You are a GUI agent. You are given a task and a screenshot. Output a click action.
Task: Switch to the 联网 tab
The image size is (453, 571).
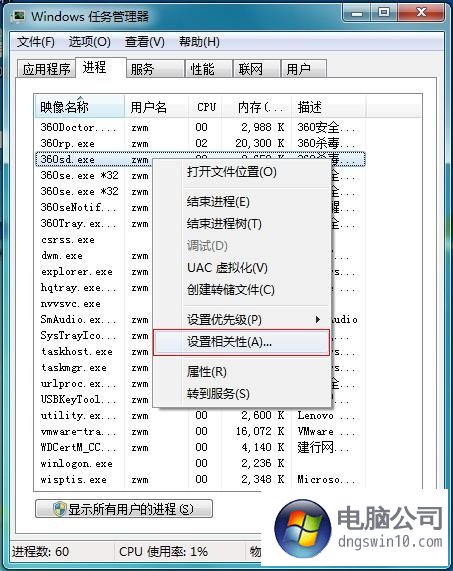coord(257,69)
